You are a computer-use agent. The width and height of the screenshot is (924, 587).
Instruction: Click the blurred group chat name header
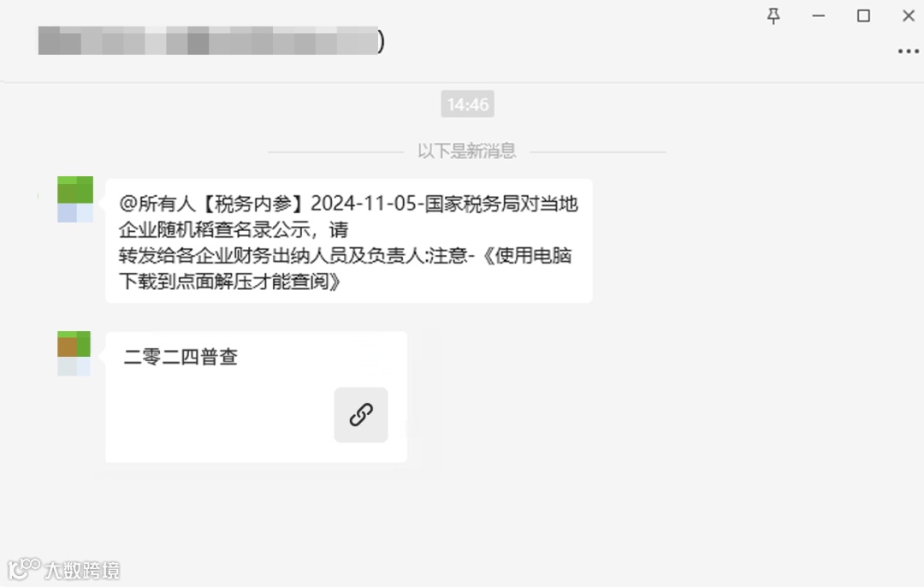pyautogui.click(x=207, y=41)
